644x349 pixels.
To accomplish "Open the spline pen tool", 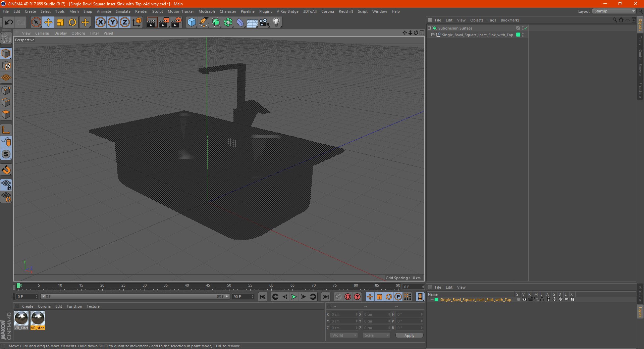I will tap(204, 22).
